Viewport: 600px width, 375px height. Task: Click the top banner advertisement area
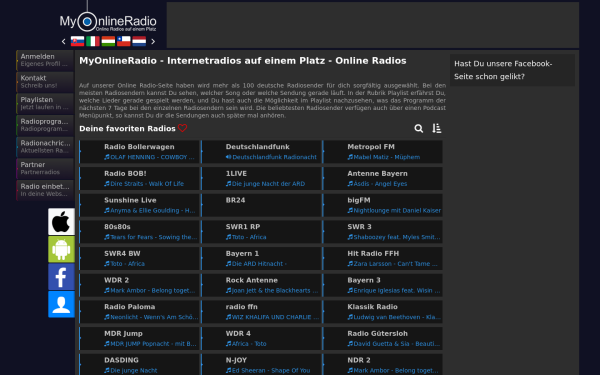point(373,25)
